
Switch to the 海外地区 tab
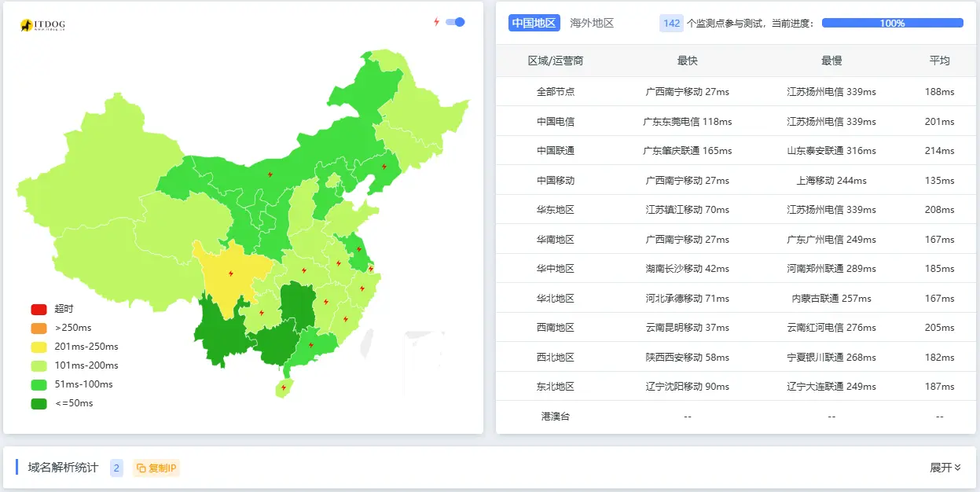[x=592, y=23]
